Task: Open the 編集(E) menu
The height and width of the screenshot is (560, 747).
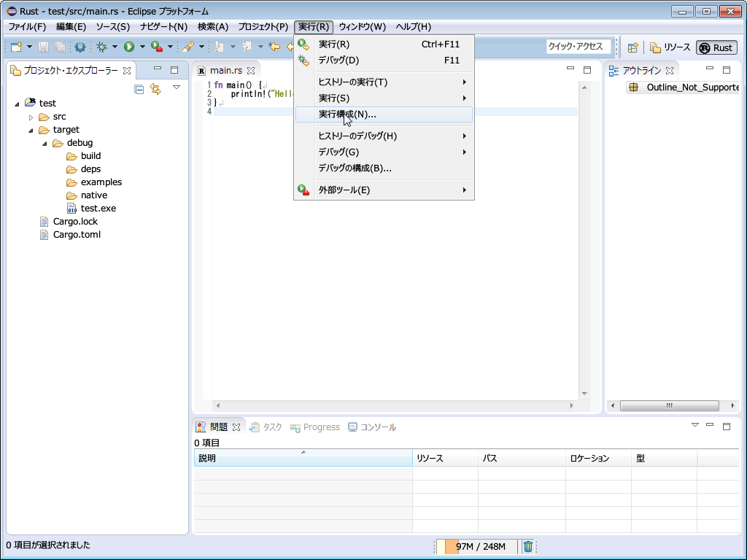Action: coord(71,27)
